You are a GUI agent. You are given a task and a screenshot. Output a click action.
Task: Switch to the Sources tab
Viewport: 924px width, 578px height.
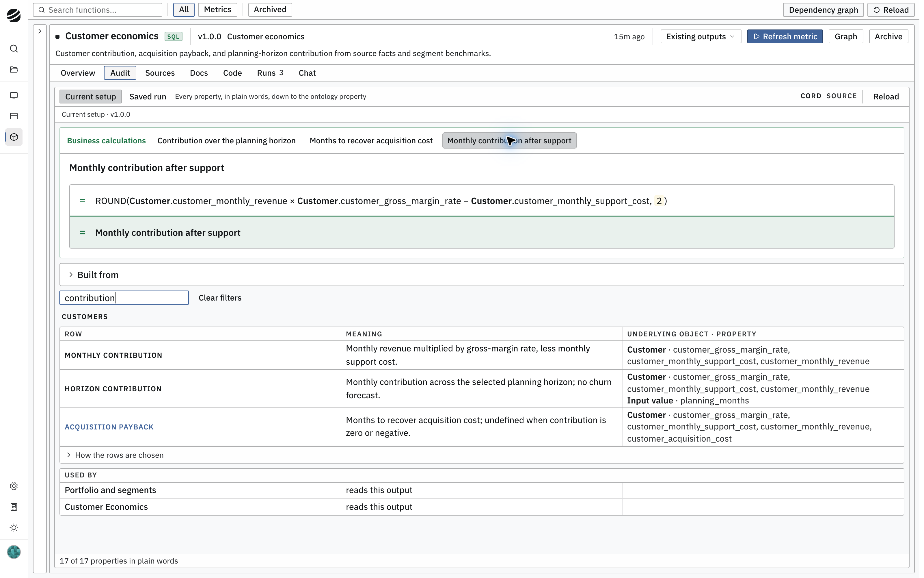tap(160, 73)
